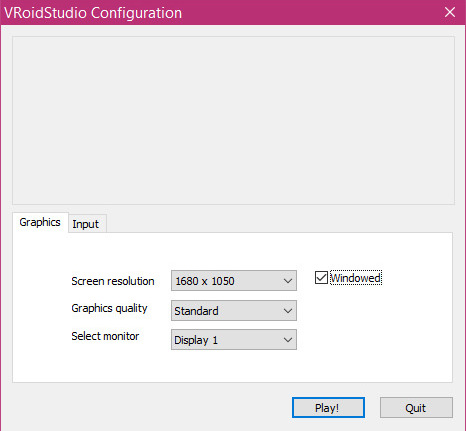Image resolution: width=466 pixels, height=431 pixels.
Task: Click the empty banner image area
Action: coord(233,120)
